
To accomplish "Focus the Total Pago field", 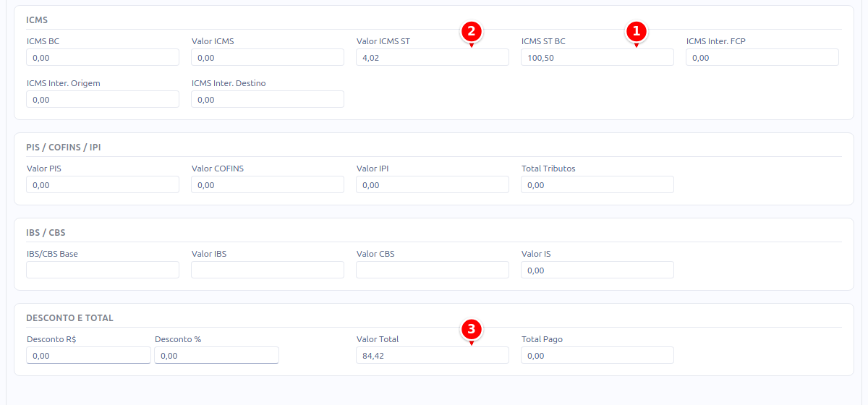I will tap(597, 355).
